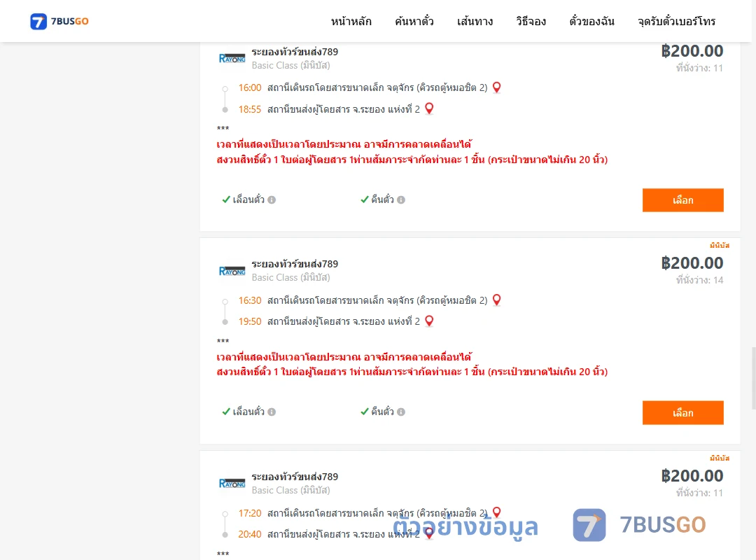Select the 16:30 trip with เลือก button
The image size is (756, 560).
tap(682, 413)
